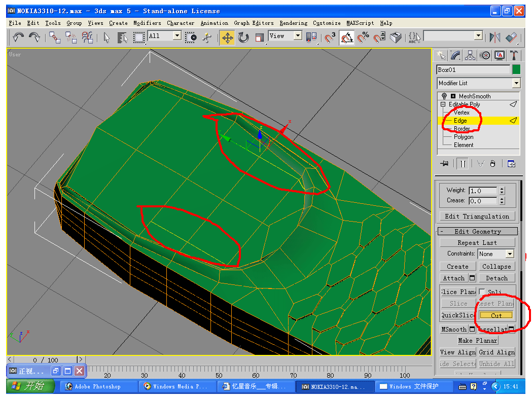Image resolution: width=532 pixels, height=399 pixels.
Task: Open the Modifier List dropdown
Action: (x=516, y=83)
